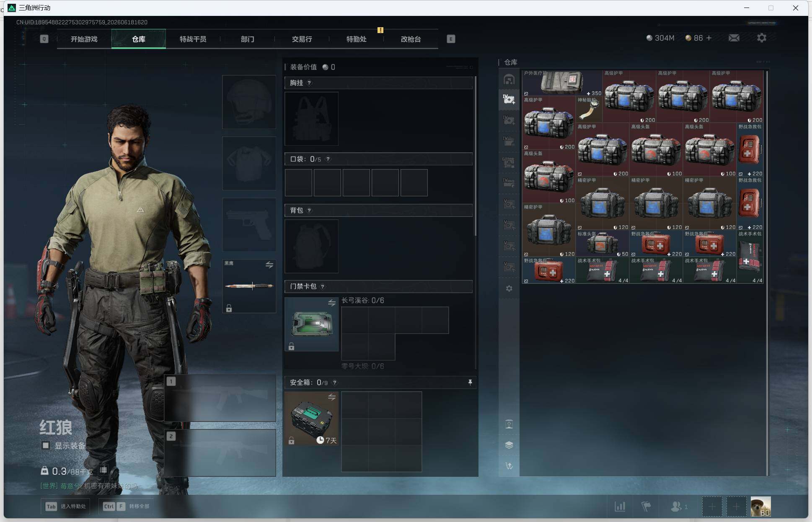The width and height of the screenshot is (812, 522).
Task: Select the GTI container icon in warehouse sidebar
Action: [x=509, y=162]
